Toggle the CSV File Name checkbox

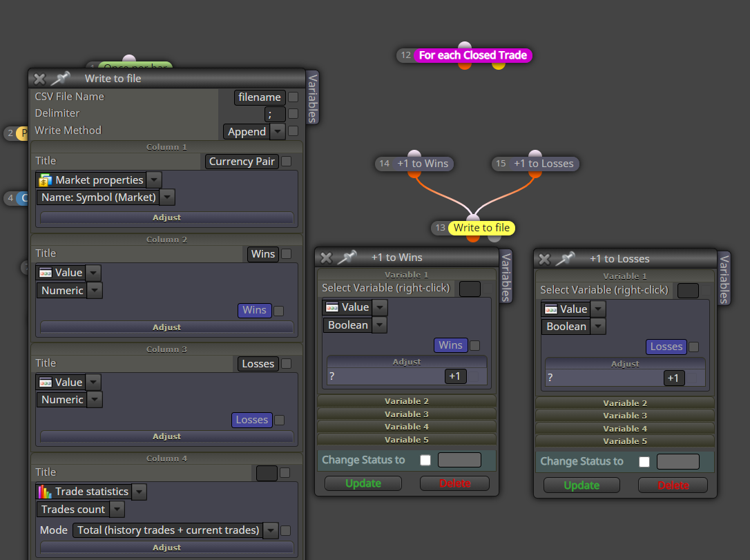coord(294,97)
